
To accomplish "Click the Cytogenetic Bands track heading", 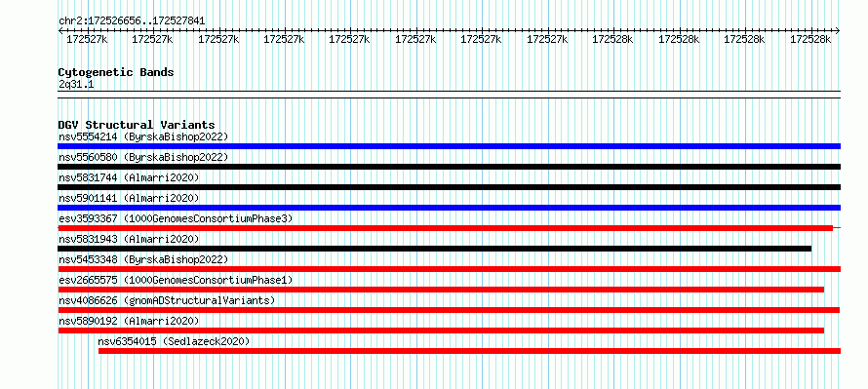I will pyautogui.click(x=116, y=72).
